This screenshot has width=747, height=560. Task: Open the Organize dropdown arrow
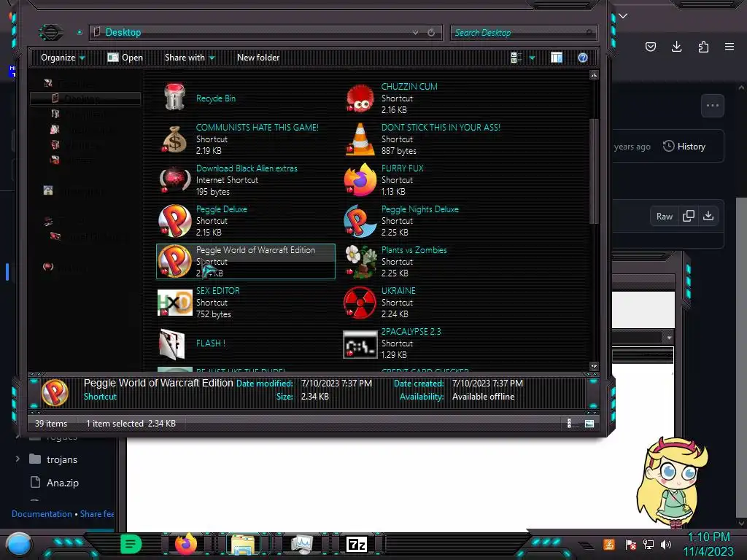pyautogui.click(x=82, y=58)
